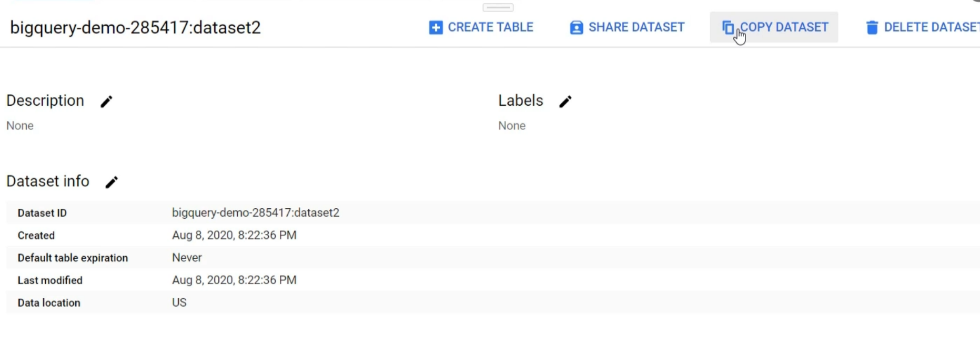980x344 pixels.
Task: Click the plus icon beside Create Table
Action: coord(436,27)
